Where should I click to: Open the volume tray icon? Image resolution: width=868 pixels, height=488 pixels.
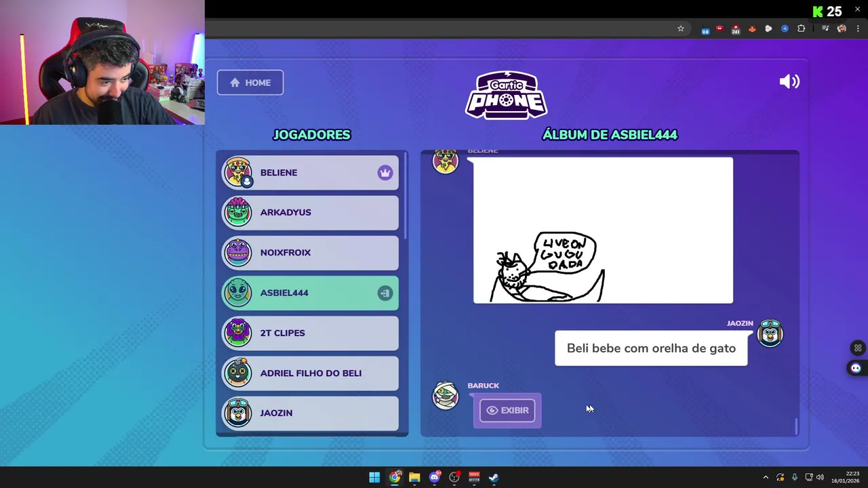[820, 477]
